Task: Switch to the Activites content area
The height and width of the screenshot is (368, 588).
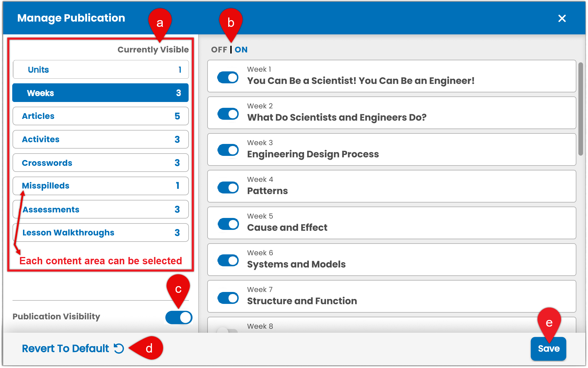Action: pyautogui.click(x=101, y=139)
